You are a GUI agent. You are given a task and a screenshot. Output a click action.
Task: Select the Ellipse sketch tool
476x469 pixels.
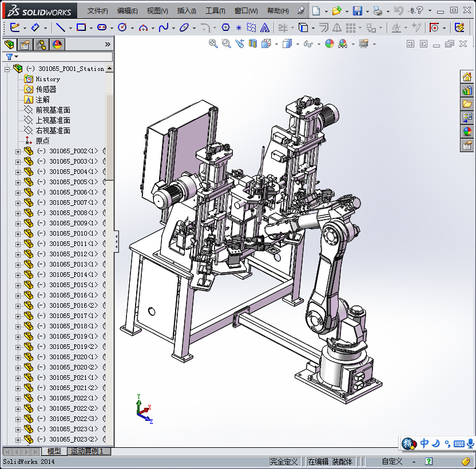(184, 27)
